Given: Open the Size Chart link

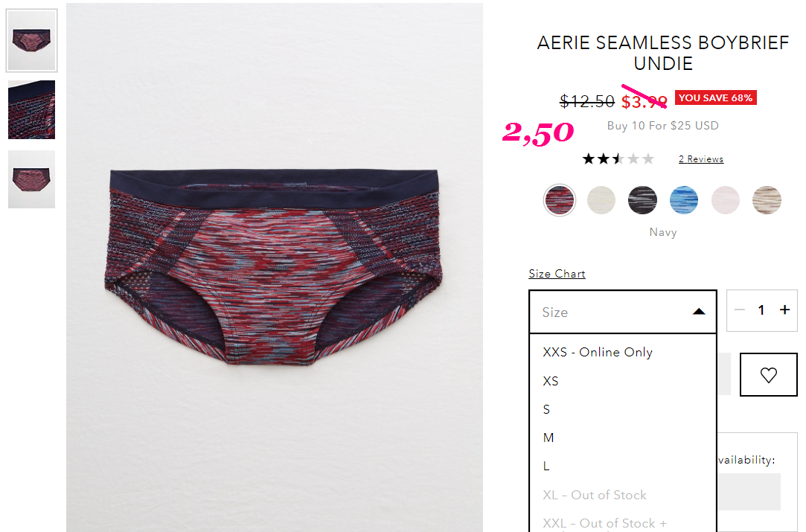Looking at the screenshot, I should pyautogui.click(x=557, y=274).
